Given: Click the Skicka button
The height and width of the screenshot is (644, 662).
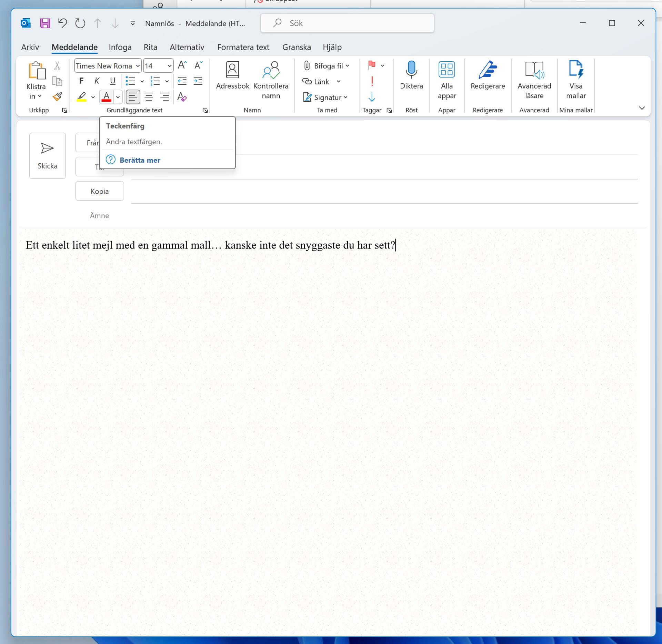Looking at the screenshot, I should 47,156.
